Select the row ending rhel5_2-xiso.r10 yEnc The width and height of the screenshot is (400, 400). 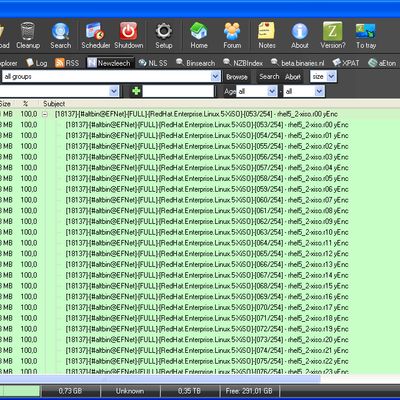click(200, 232)
